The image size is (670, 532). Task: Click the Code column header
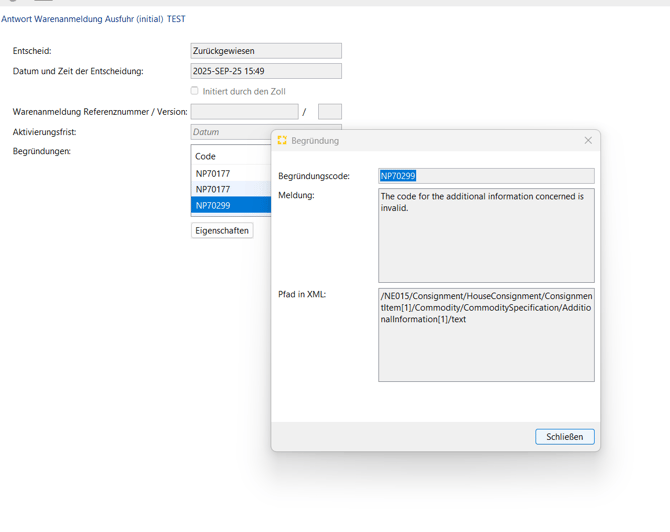click(x=231, y=156)
